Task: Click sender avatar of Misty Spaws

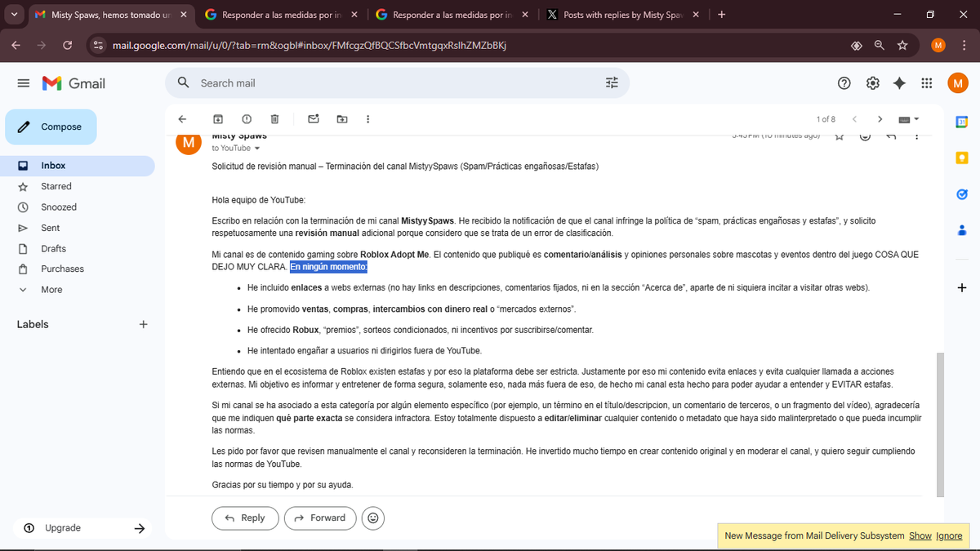Action: (x=189, y=142)
